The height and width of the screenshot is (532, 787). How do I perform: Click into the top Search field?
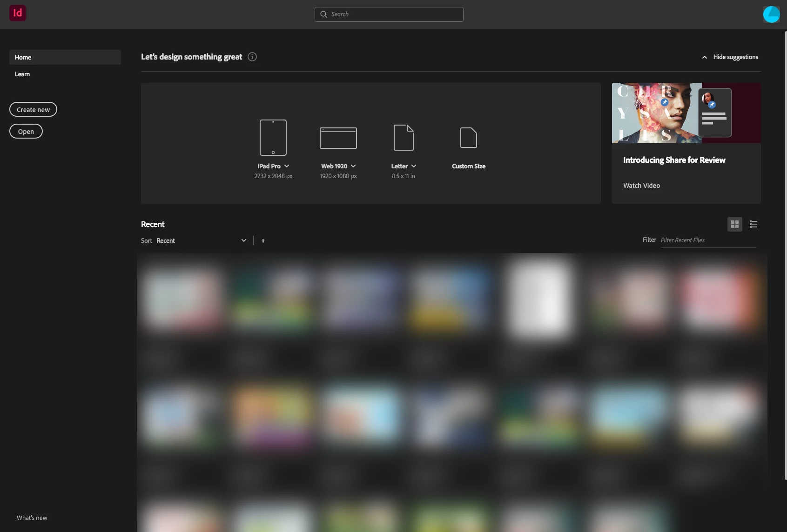pyautogui.click(x=389, y=14)
